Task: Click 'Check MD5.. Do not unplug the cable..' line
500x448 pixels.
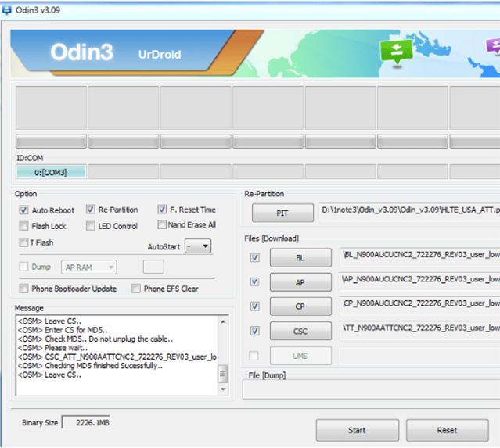Action: (x=95, y=339)
